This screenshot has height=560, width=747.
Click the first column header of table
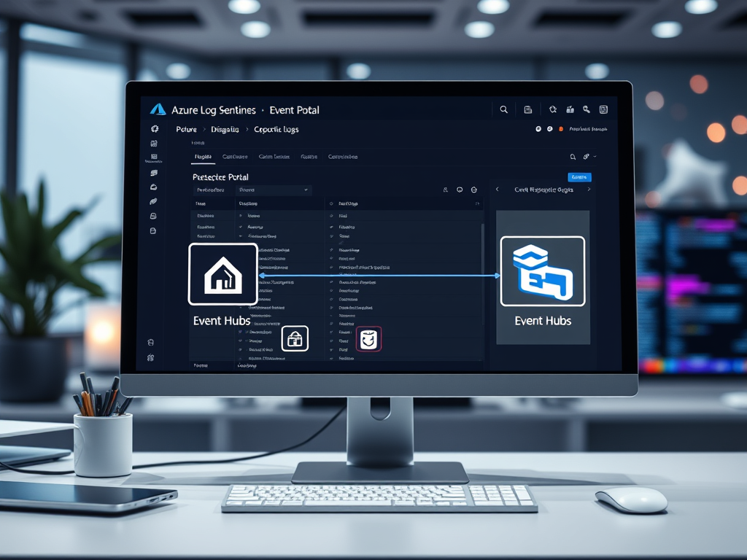click(201, 203)
